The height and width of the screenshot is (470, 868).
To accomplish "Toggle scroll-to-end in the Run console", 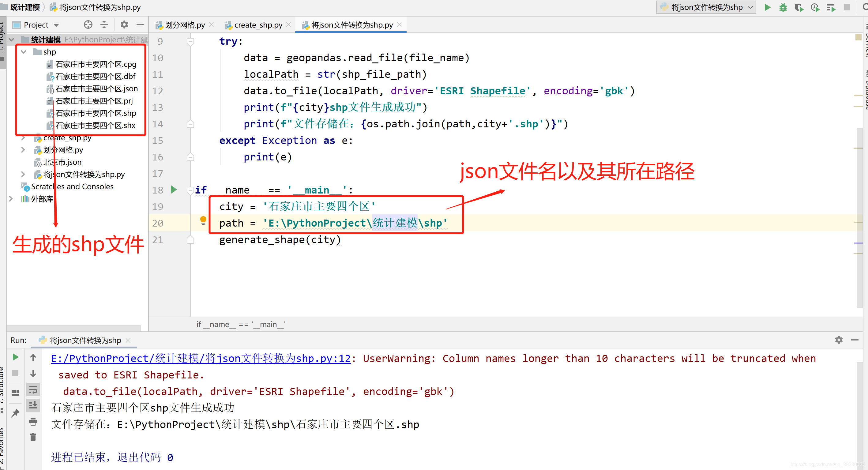I will click(33, 405).
